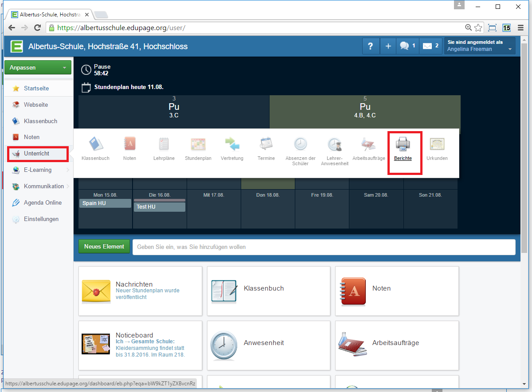The width and height of the screenshot is (532, 392).
Task: Click the 'Neuer Stundenplan wurde veröffentlicht' link
Action: tap(148, 294)
